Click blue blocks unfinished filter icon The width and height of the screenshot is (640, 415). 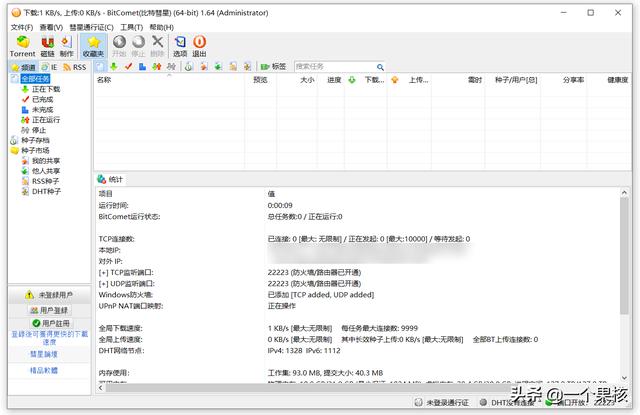[142, 66]
